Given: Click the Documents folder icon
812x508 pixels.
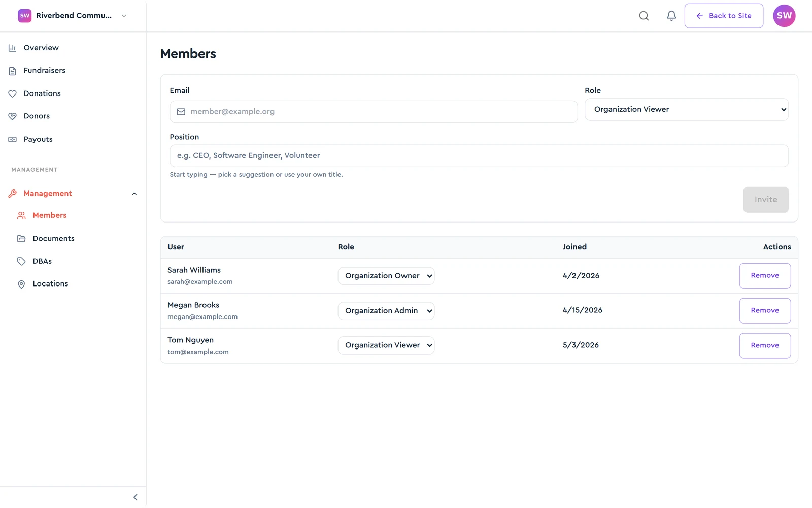Looking at the screenshot, I should [21, 238].
